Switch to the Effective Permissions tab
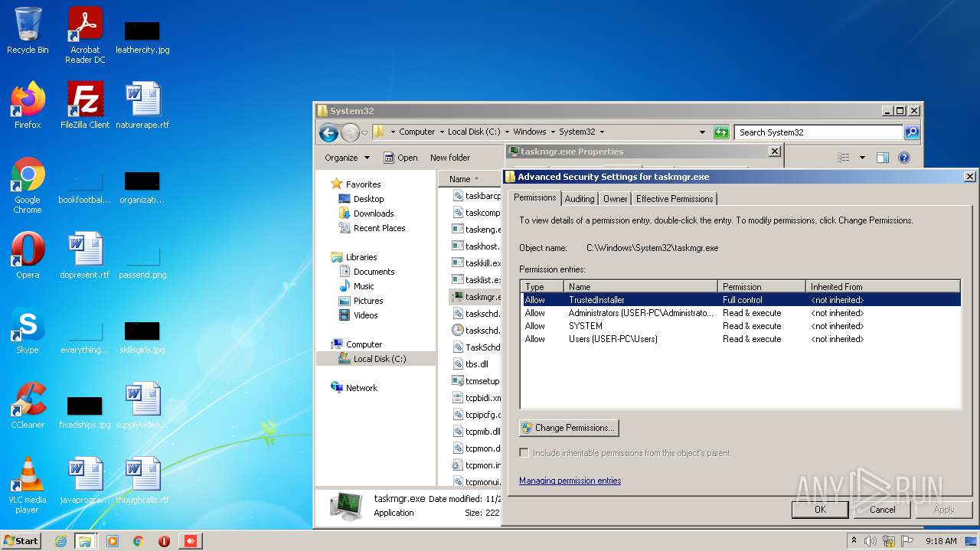980x551 pixels. tap(675, 199)
